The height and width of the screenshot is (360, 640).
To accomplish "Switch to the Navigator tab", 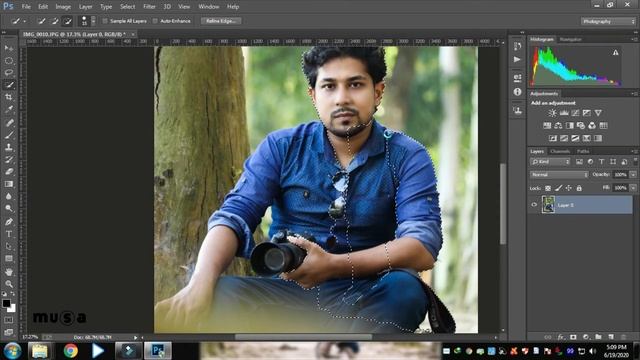I will pyautogui.click(x=570, y=39).
